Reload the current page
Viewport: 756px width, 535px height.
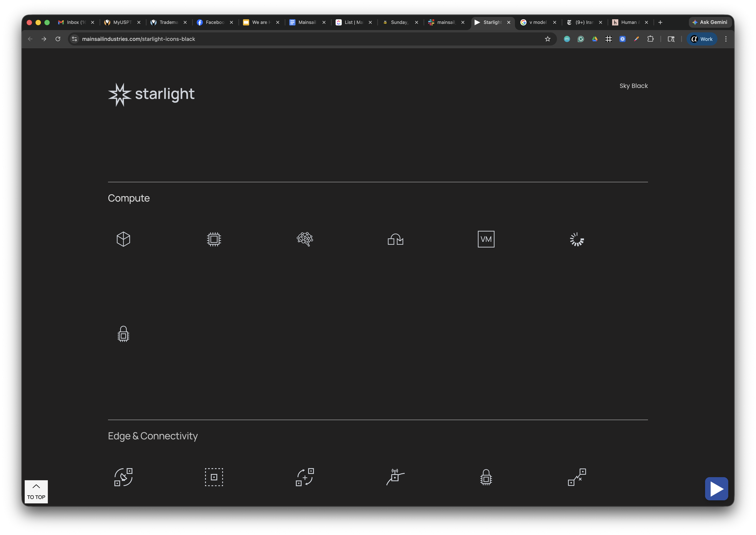58,39
